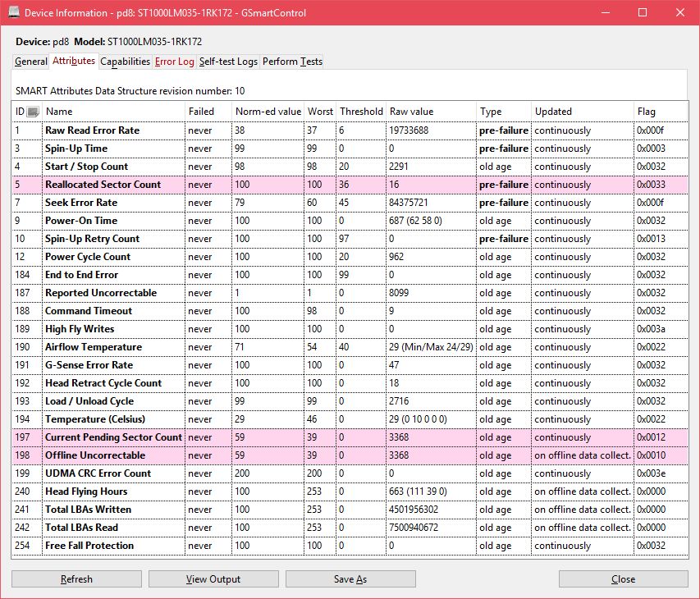The width and height of the screenshot is (700, 599).
Task: Select the Current Pending Sector Count row
Action: coord(113,437)
